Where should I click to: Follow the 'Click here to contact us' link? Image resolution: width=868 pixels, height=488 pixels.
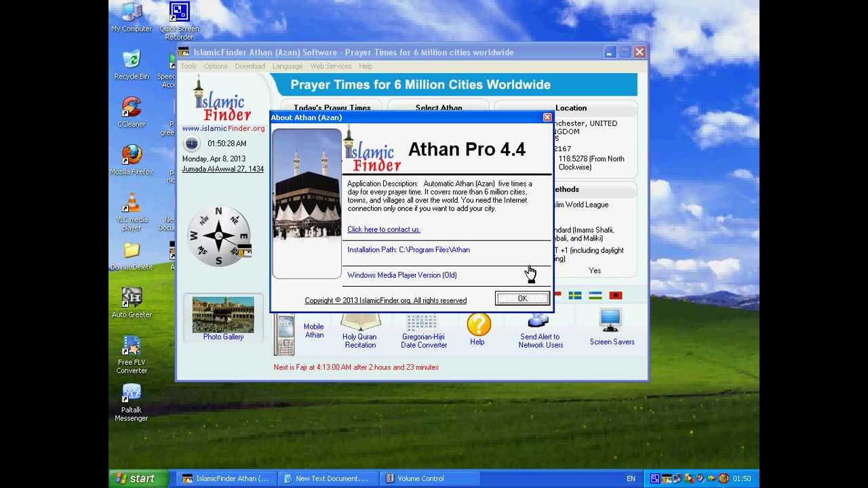point(384,230)
